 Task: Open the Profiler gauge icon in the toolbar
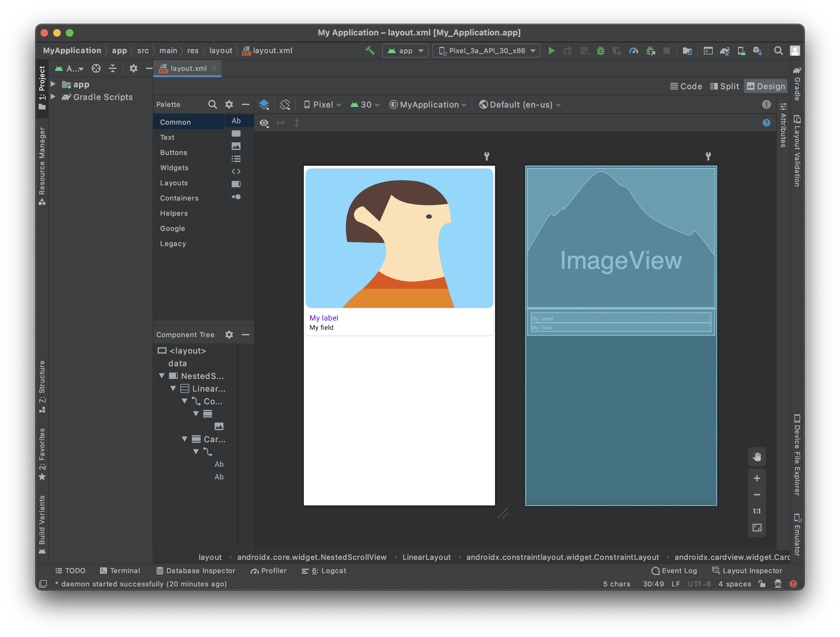tap(633, 51)
